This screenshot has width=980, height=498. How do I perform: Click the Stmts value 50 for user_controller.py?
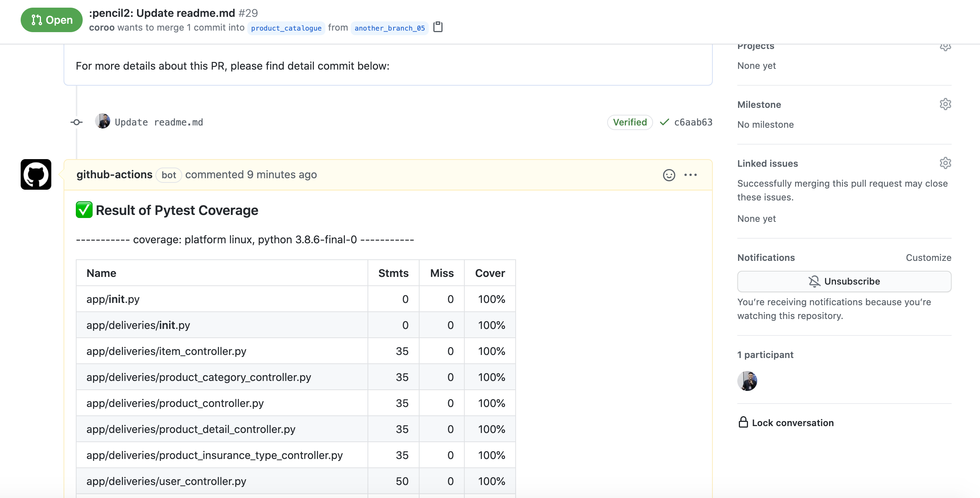(402, 481)
